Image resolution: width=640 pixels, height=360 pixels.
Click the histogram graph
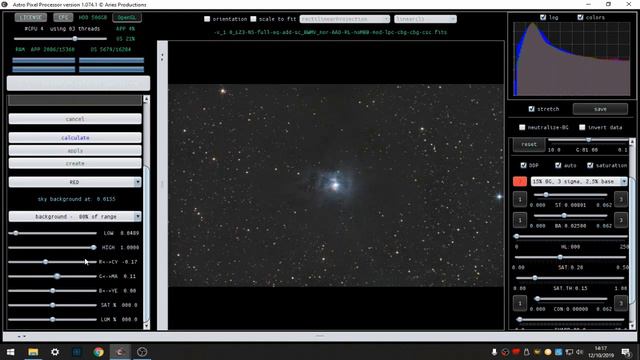[571, 59]
